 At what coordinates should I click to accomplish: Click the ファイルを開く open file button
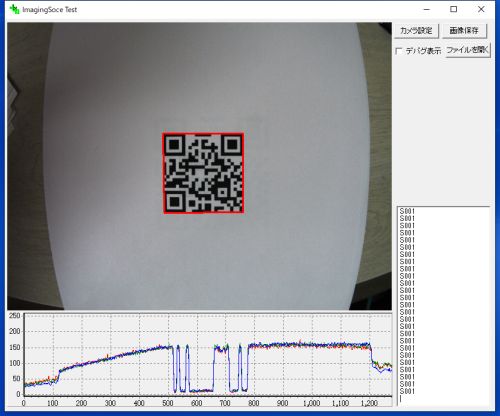[x=468, y=50]
